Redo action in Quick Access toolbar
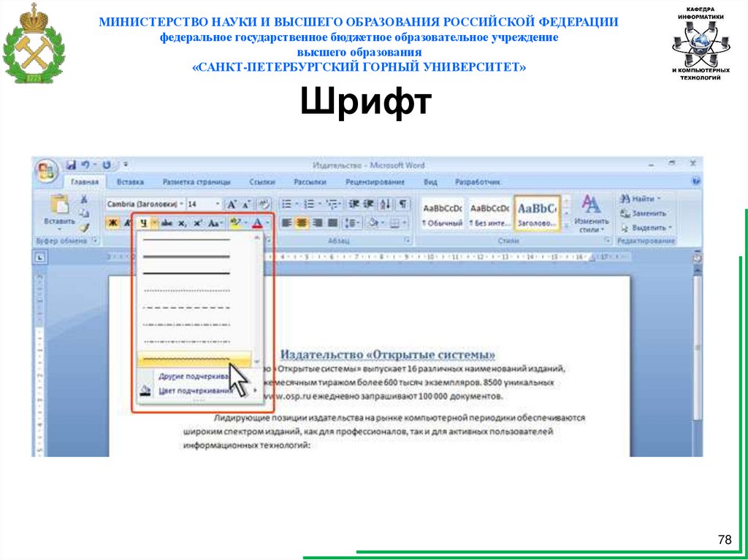 click(107, 165)
